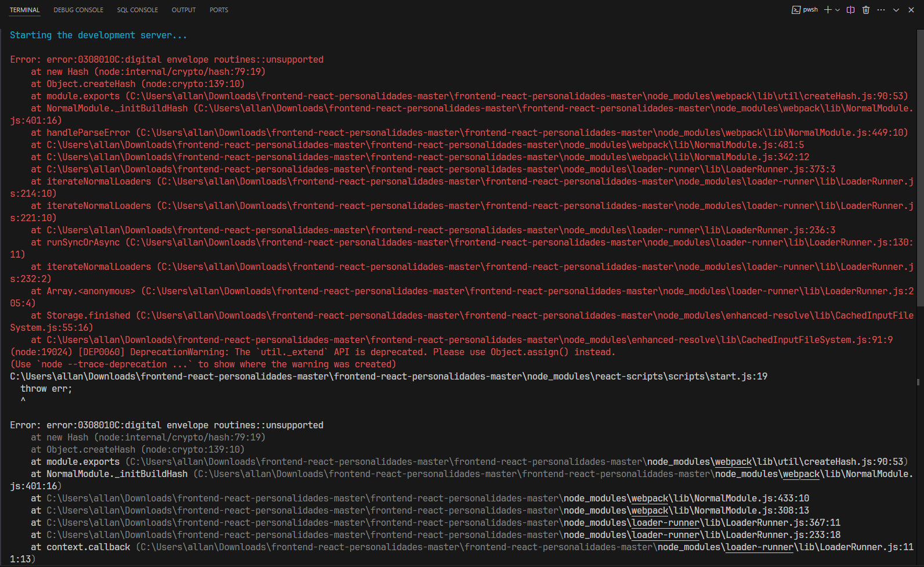Click the 'throw err;' line
Screen dimensions: 924x567
46,389
